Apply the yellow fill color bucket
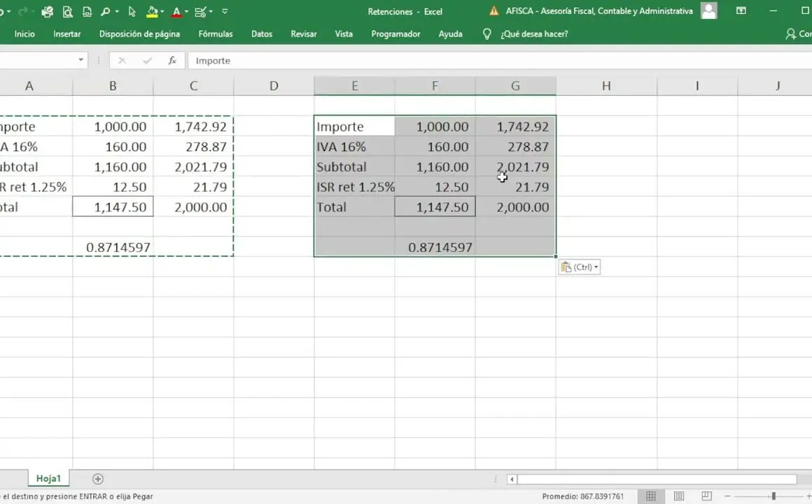 [x=153, y=11]
